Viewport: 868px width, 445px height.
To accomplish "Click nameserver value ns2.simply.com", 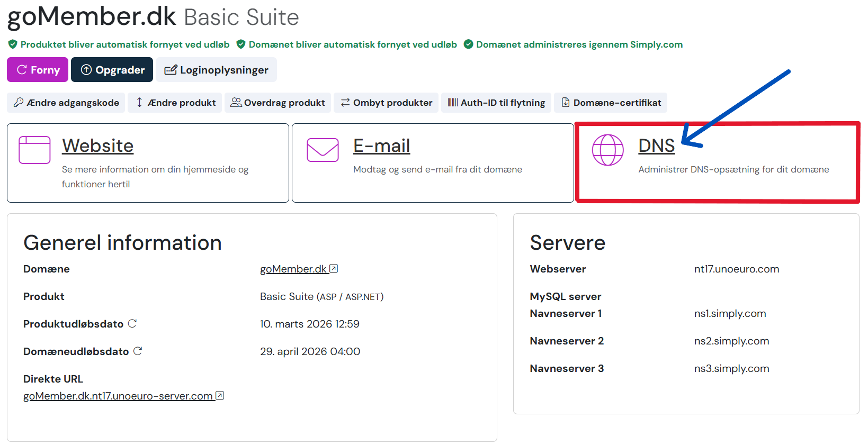I will coord(731,341).
